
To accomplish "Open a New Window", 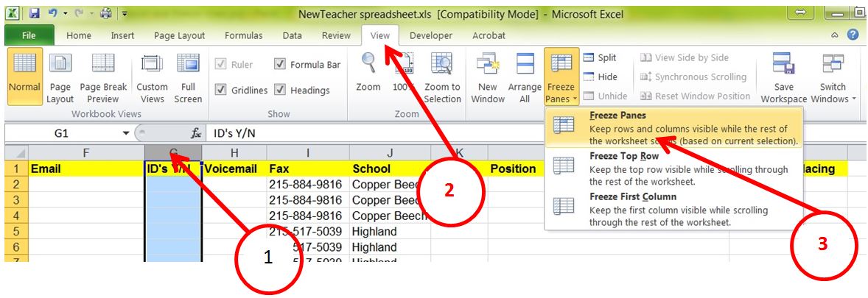I will (x=488, y=65).
